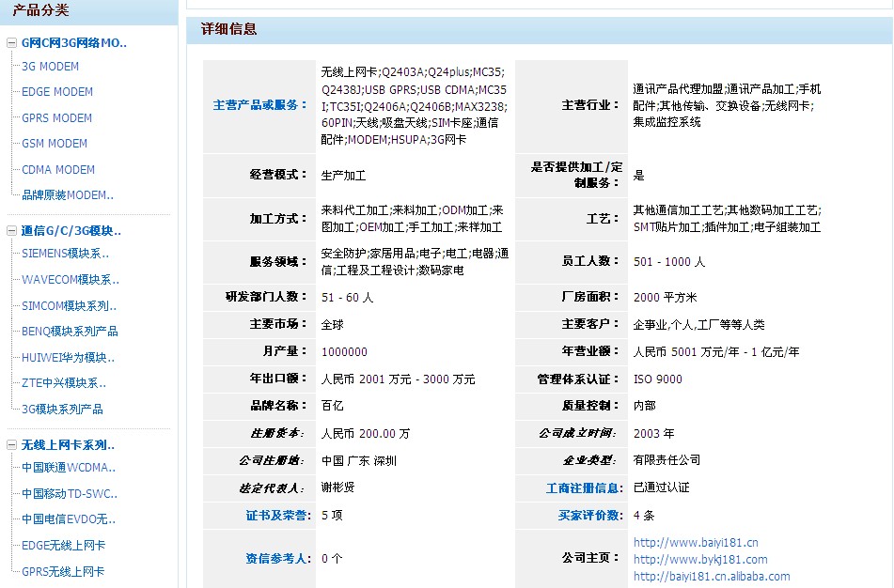Open GPRS无线上网卡 category
The width and height of the screenshot is (894, 588).
(x=63, y=571)
